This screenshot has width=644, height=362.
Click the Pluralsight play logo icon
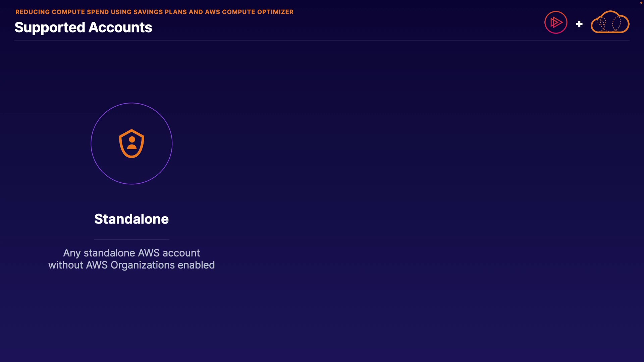(556, 22)
